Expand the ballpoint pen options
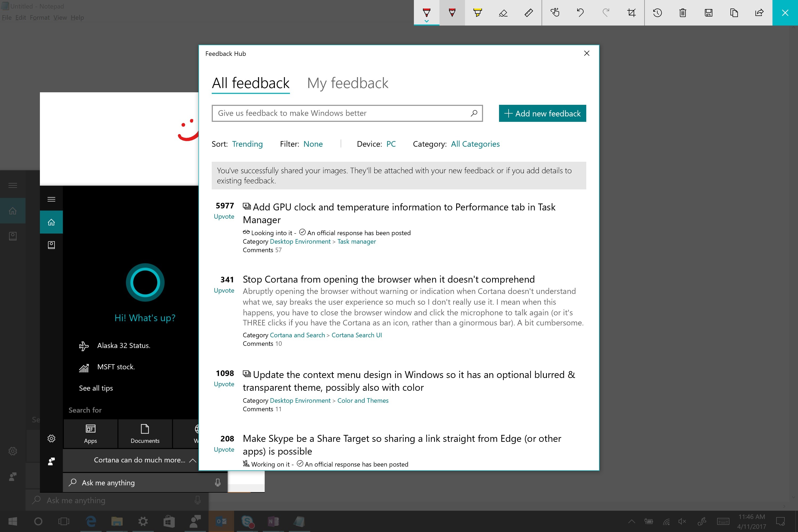Image resolution: width=798 pixels, height=532 pixels. [x=426, y=20]
